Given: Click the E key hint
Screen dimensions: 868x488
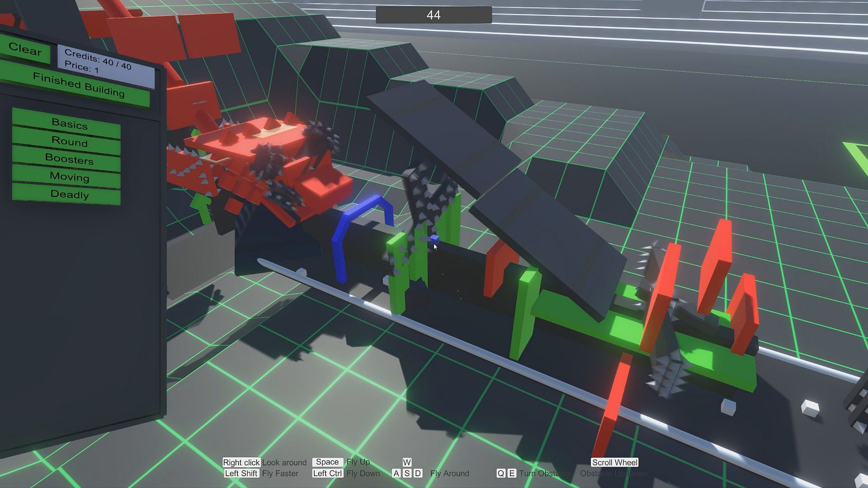Looking at the screenshot, I should 512,473.
